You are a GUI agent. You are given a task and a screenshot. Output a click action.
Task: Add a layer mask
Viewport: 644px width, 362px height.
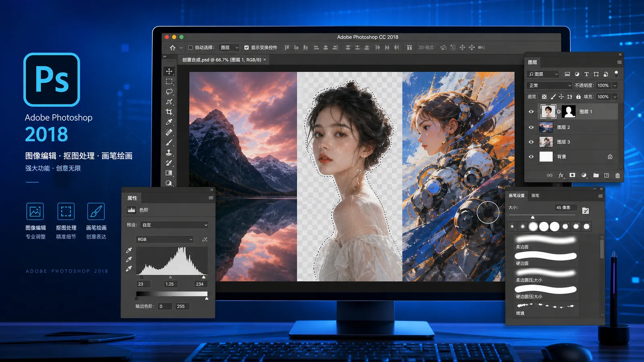pyautogui.click(x=572, y=175)
